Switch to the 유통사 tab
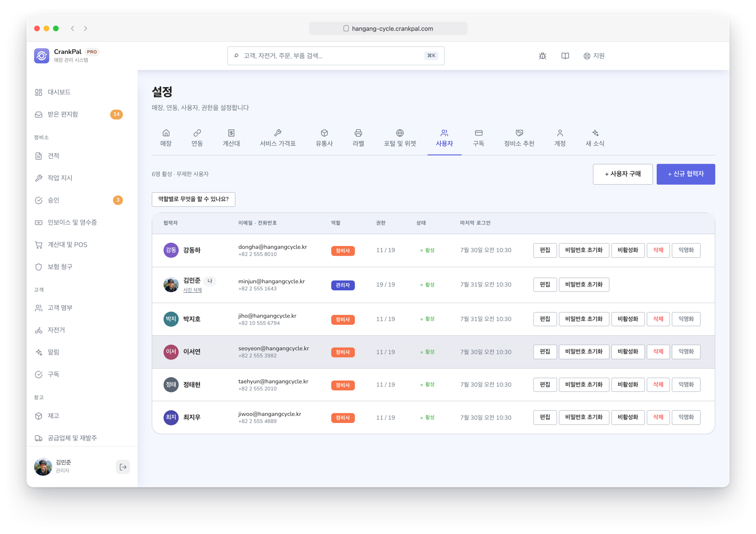Image resolution: width=756 pixels, height=534 pixels. tap(324, 138)
